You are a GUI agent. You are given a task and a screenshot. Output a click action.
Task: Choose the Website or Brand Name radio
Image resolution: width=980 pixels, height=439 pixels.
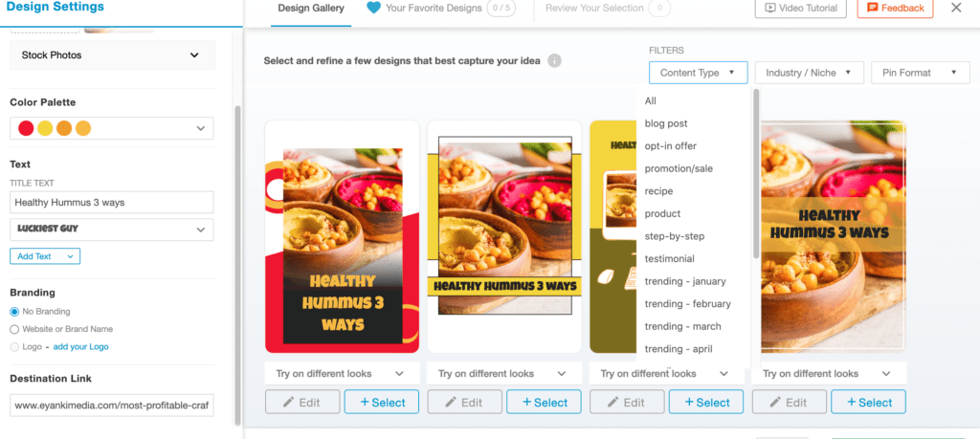(x=14, y=328)
